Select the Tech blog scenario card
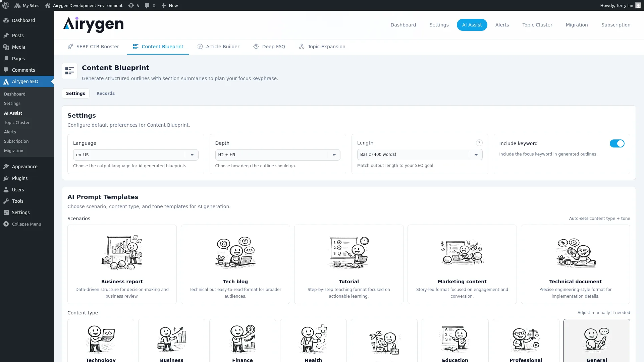Image resolution: width=644 pixels, height=362 pixels. (x=235, y=264)
